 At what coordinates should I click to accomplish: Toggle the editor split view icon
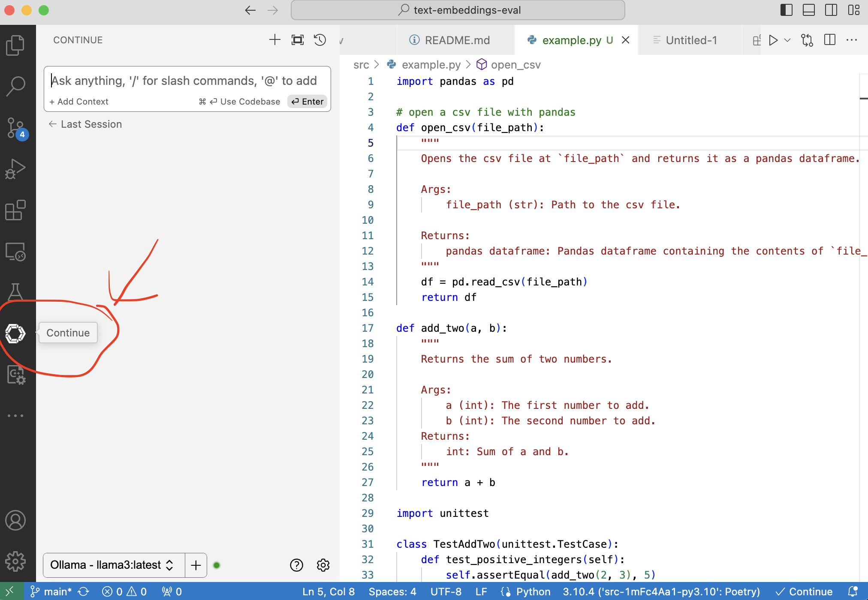830,40
